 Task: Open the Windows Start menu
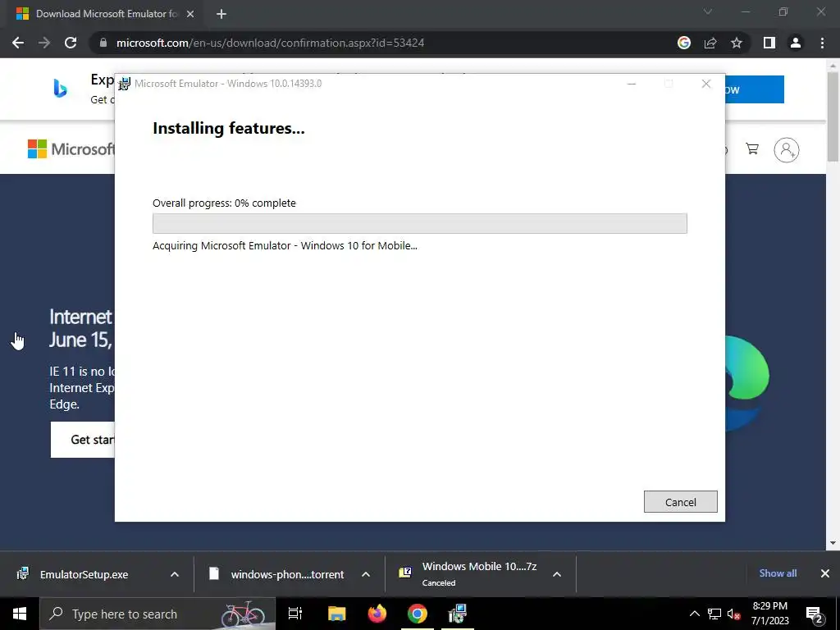tap(20, 614)
